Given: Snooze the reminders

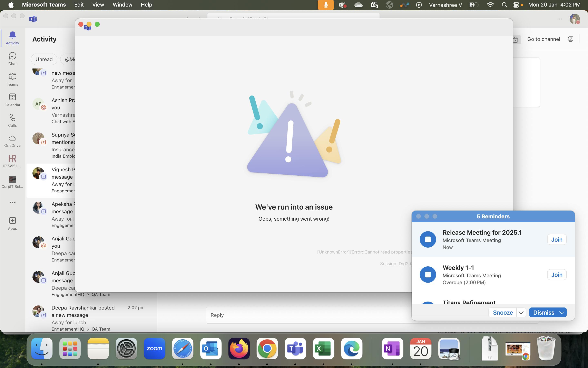Looking at the screenshot, I should (503, 313).
